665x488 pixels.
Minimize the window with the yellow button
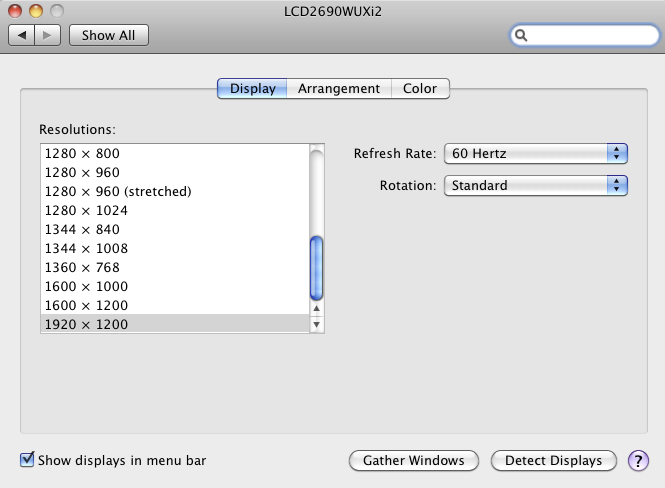tap(36, 11)
